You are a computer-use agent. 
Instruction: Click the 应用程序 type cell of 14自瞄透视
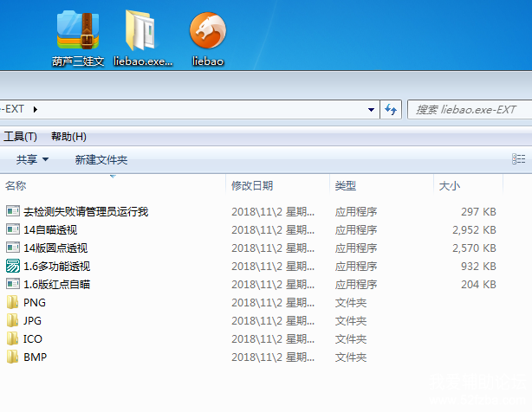coord(356,230)
